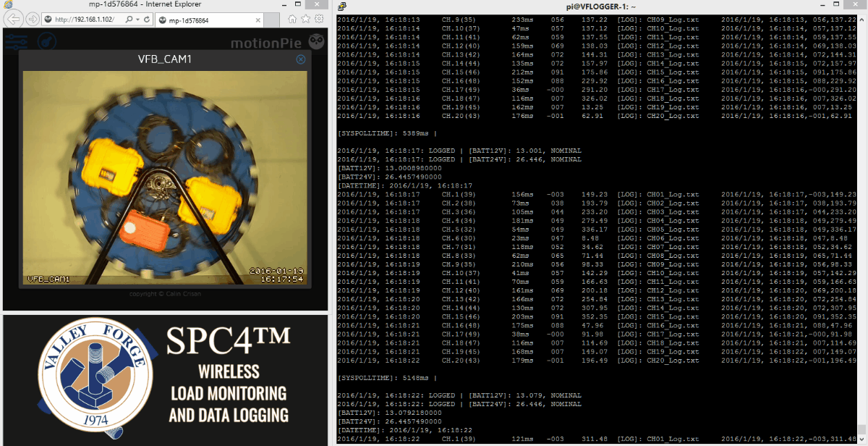Click the search magnifier in address bar
The height and width of the screenshot is (446, 868).
(129, 20)
